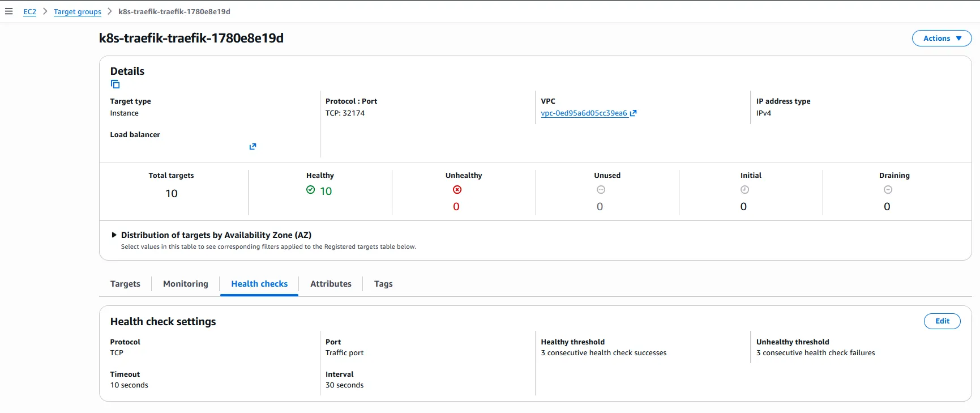Switch to the Targets tab

pos(125,284)
